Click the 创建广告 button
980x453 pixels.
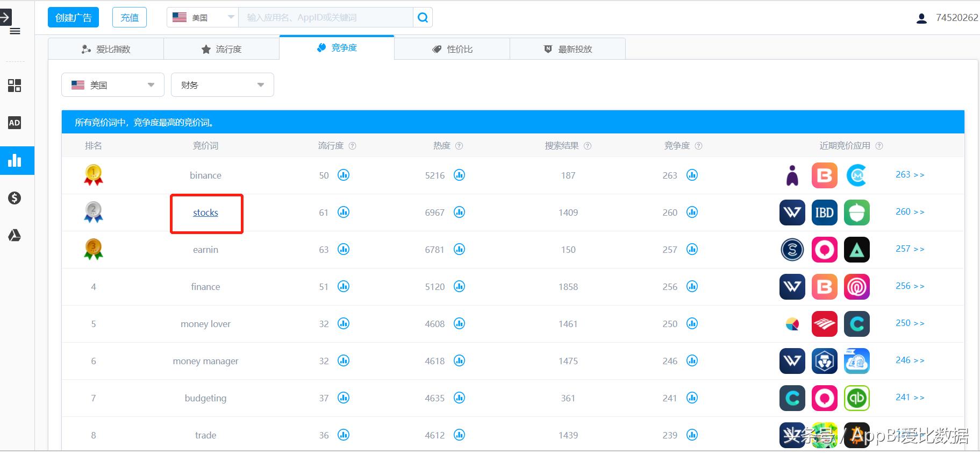74,18
